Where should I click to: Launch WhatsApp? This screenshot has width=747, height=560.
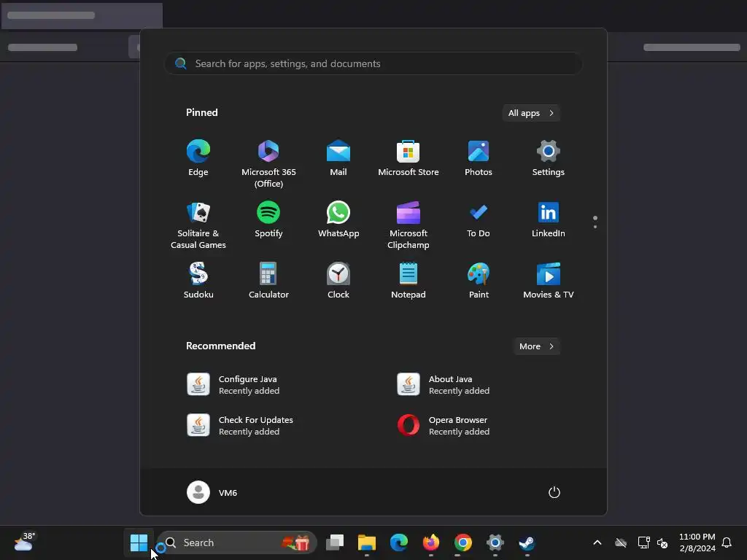[338, 220]
